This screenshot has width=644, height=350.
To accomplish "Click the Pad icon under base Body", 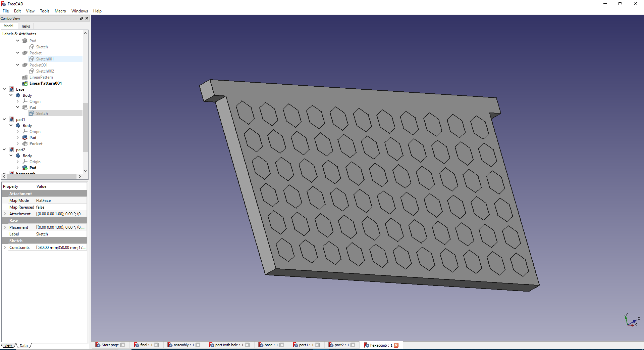I will pyautogui.click(x=25, y=107).
